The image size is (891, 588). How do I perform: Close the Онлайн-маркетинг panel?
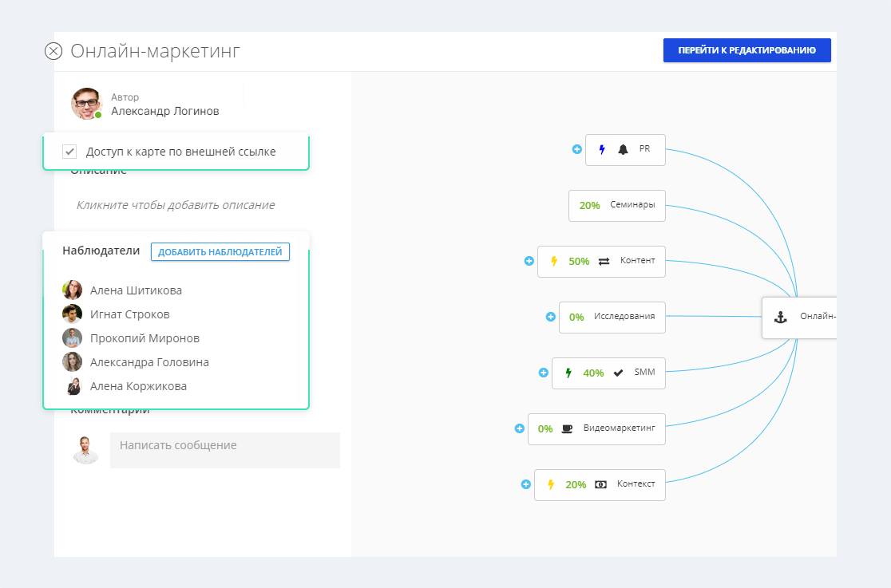pos(53,52)
